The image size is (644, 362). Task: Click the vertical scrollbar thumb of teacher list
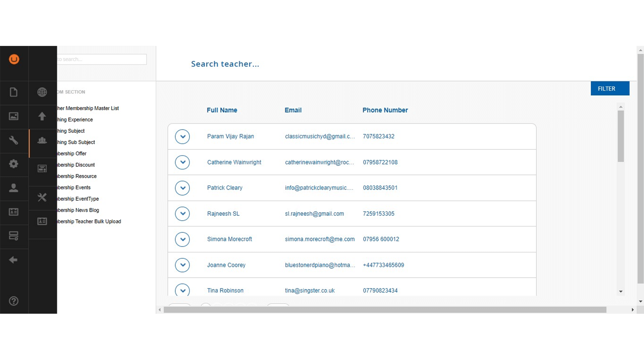pyautogui.click(x=621, y=136)
